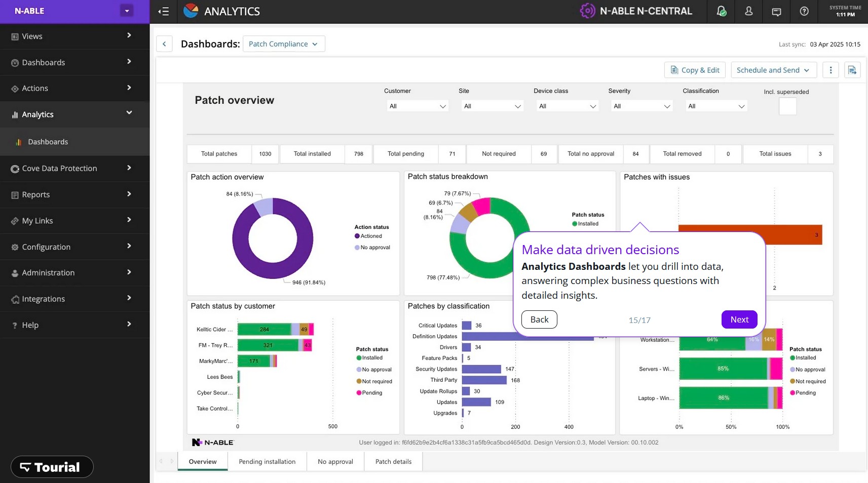Switch to the Overview tab

click(x=203, y=462)
